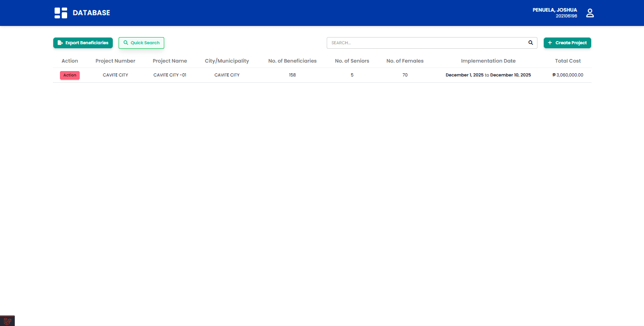Click the search magnifier icon in search box
The image size is (644, 326).
(531, 43)
